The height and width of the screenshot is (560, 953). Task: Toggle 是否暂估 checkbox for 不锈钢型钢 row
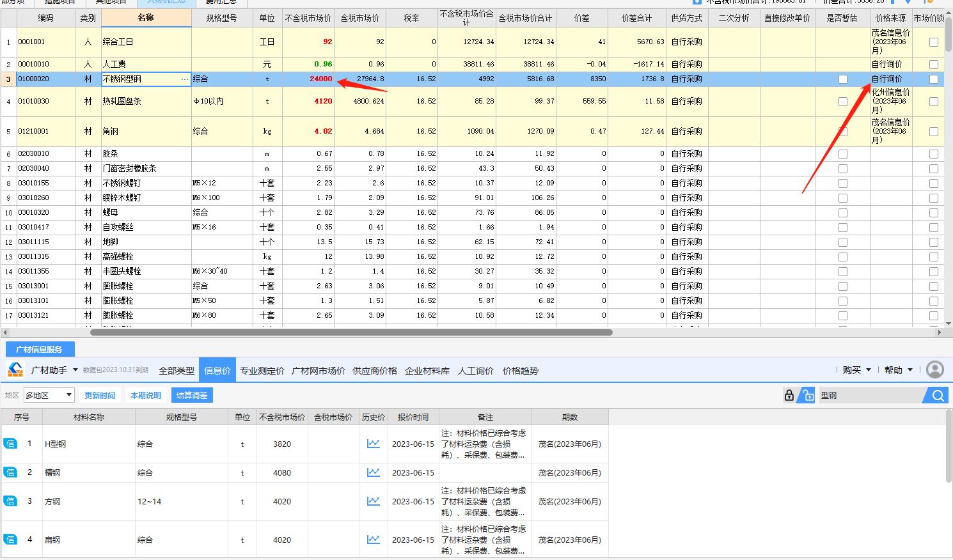click(843, 79)
